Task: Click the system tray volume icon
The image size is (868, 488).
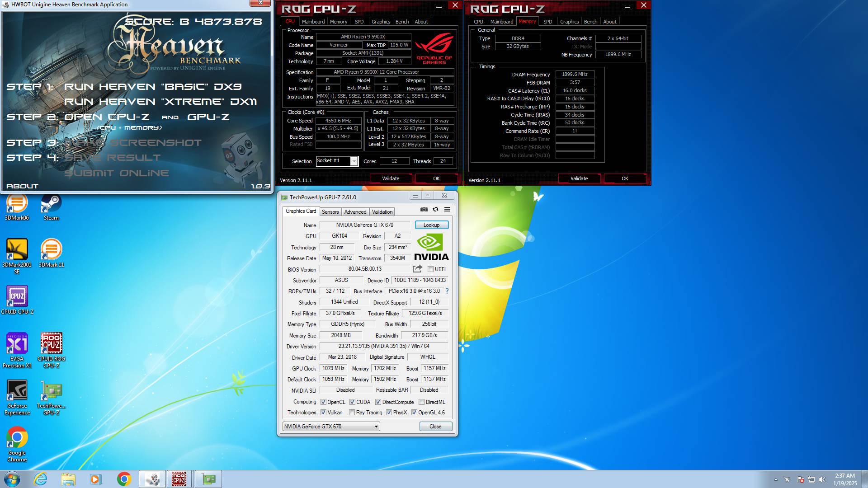Action: point(822,479)
